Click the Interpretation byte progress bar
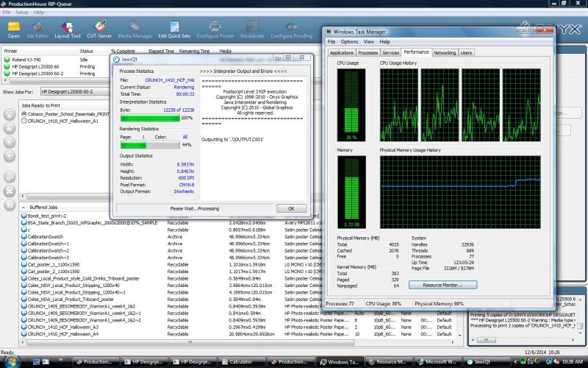Screen dimensions: 588x368 [150, 118]
